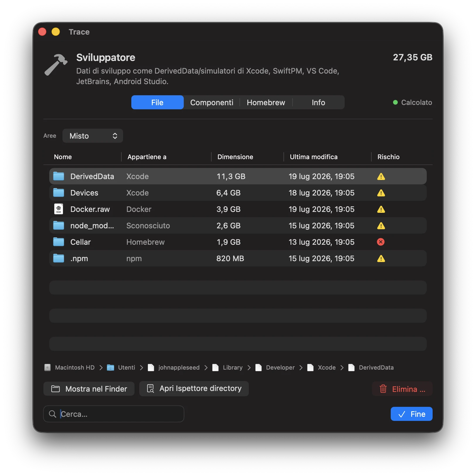Click the warning risk icon for node_mod...
This screenshot has width=476, height=476.
click(381, 226)
